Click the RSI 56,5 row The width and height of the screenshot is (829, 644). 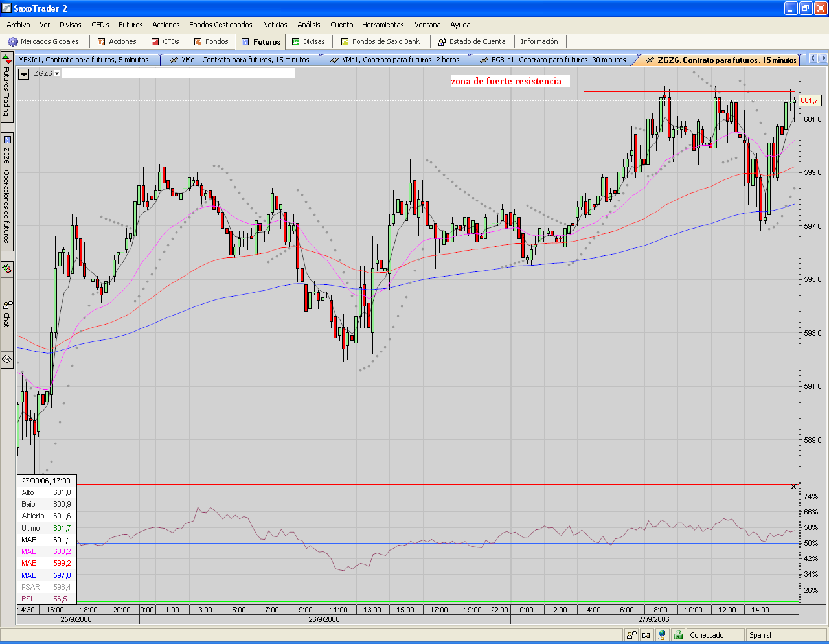[x=47, y=599]
